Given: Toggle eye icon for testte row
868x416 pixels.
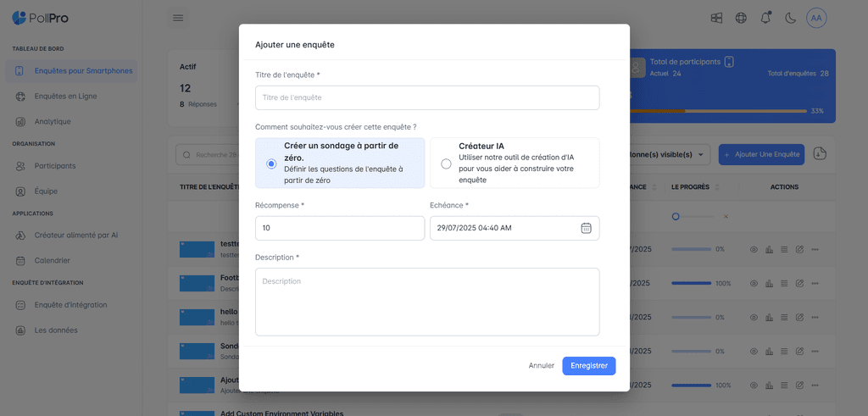Looking at the screenshot, I should pyautogui.click(x=754, y=249).
